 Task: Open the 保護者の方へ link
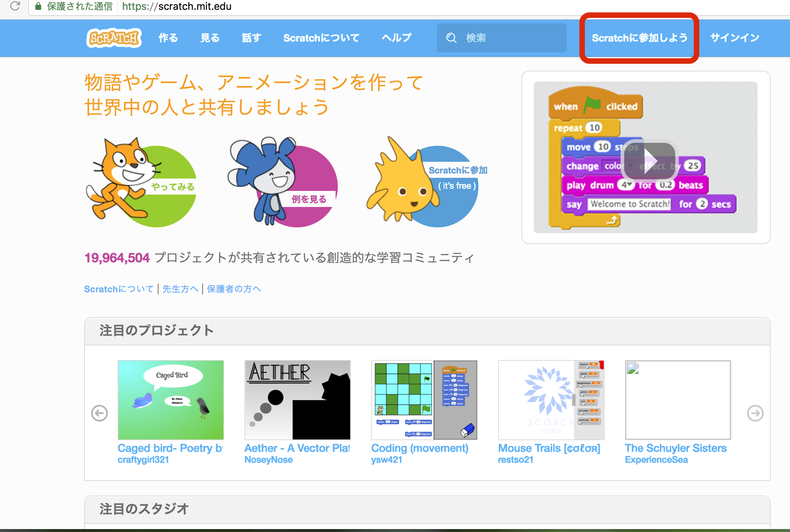pos(234,289)
